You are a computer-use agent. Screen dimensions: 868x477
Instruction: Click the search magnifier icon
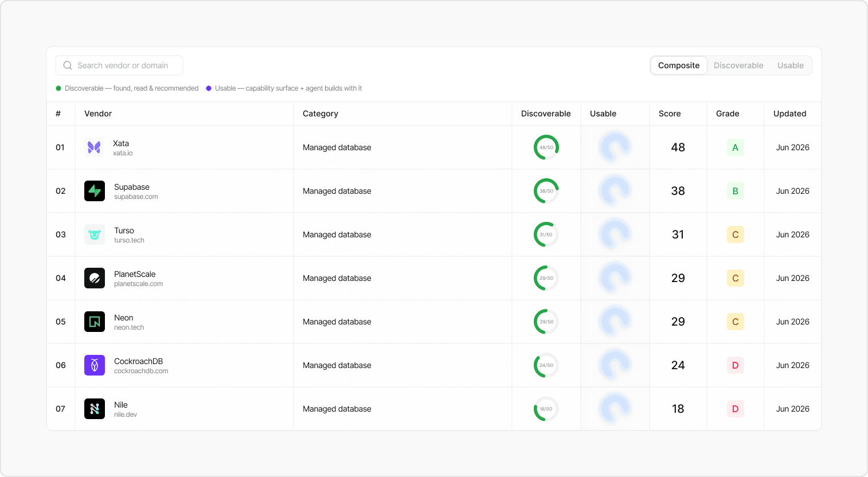click(x=68, y=65)
